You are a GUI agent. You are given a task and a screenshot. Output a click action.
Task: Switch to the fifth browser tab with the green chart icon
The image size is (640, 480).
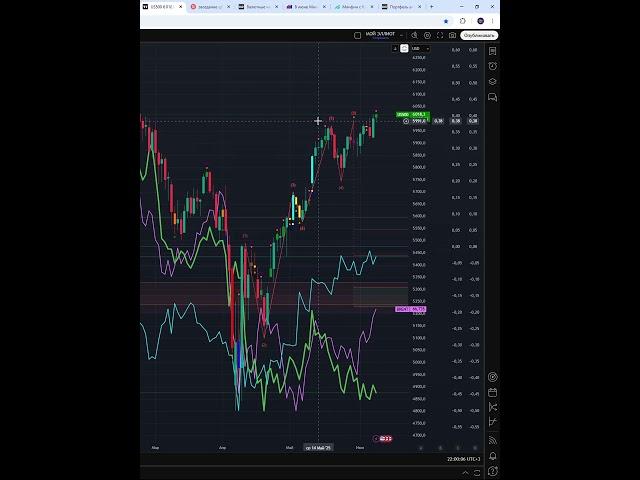(354, 7)
